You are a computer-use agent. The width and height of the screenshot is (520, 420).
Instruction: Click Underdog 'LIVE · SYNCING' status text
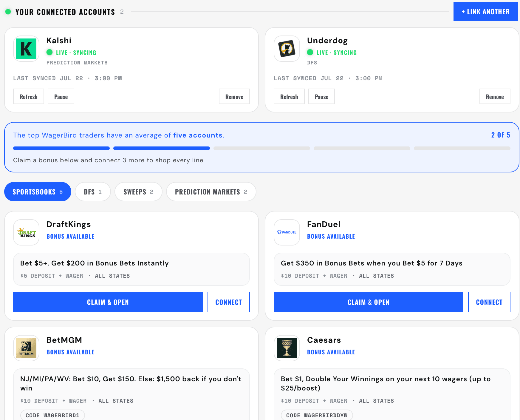point(337,52)
